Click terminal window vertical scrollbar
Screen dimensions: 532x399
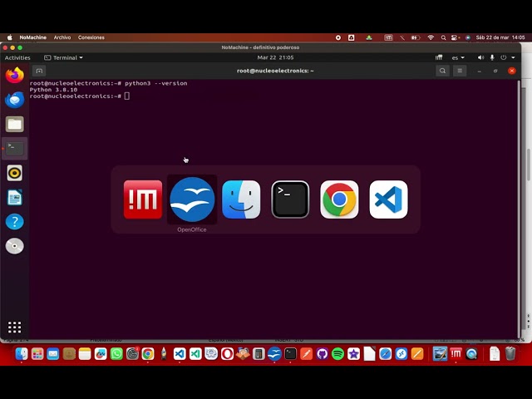point(519,209)
